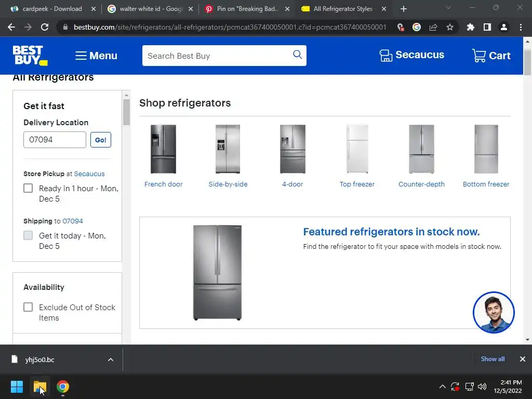Click shipping ZIP 07094 link
This screenshot has height=399, width=532.
coord(73,221)
